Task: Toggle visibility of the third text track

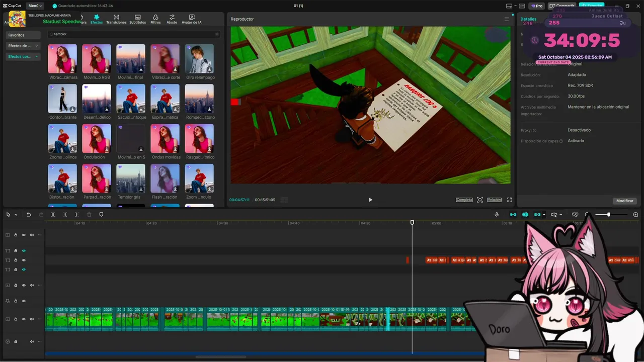Action: coord(24,269)
